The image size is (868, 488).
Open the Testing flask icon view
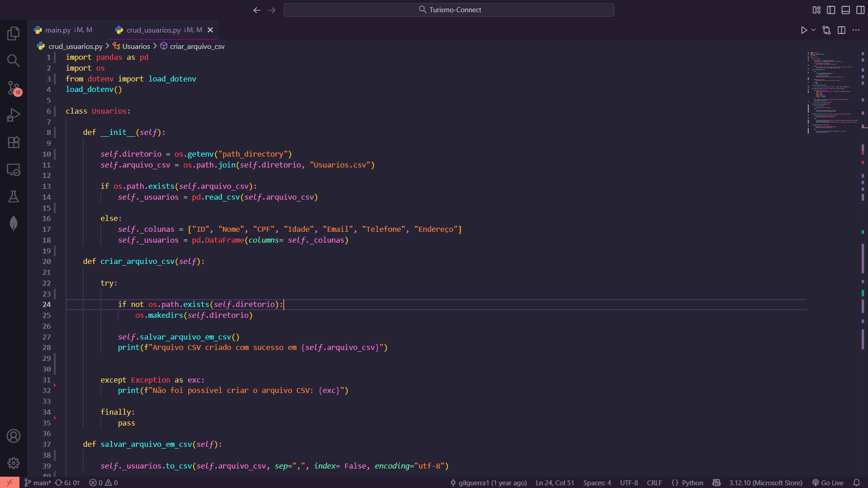tap(14, 196)
